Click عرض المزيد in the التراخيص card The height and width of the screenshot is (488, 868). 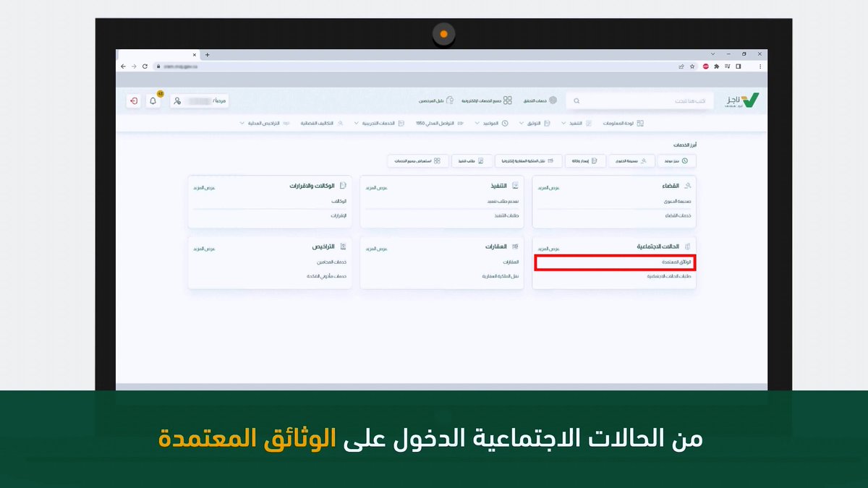pos(204,248)
